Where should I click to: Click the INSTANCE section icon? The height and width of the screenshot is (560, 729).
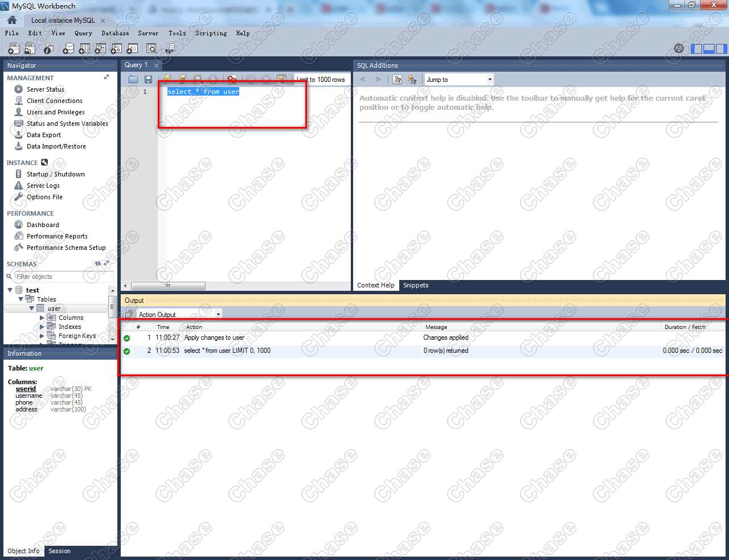point(44,162)
